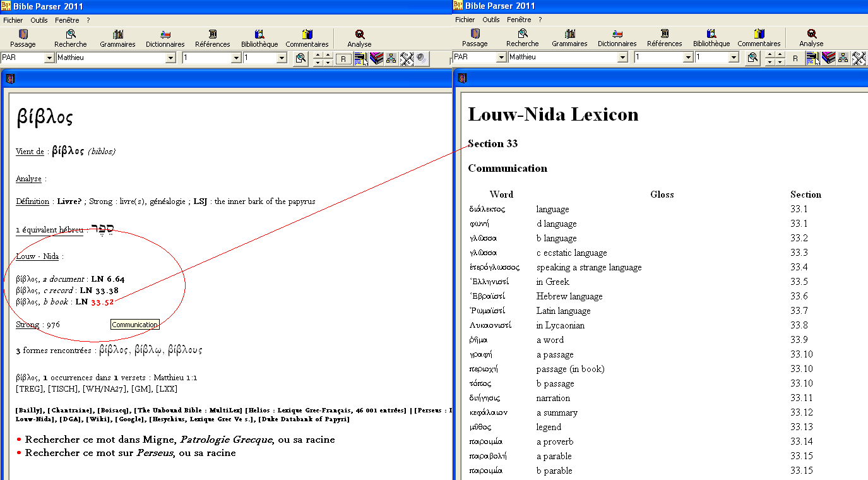Click stacked books icon in left window
Image resolution: width=868 pixels, height=480 pixels.
[376, 59]
